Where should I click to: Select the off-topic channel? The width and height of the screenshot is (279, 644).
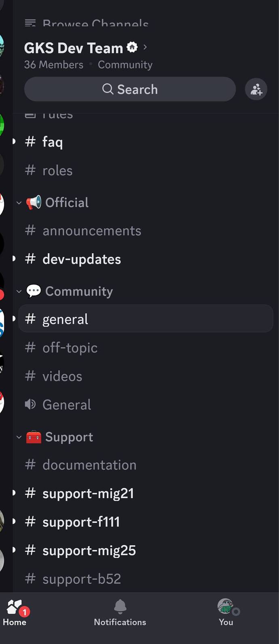(x=70, y=348)
